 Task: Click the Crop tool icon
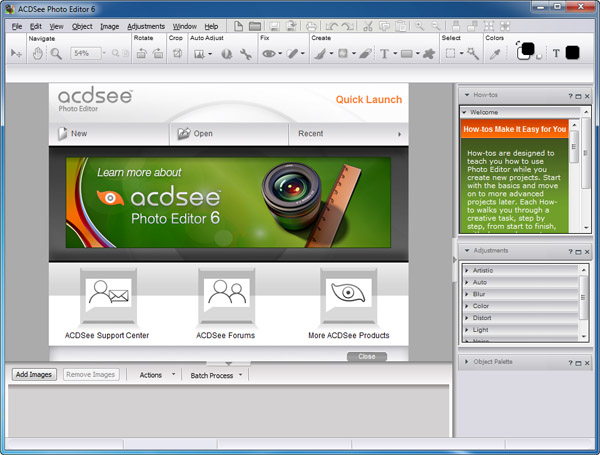pos(176,53)
